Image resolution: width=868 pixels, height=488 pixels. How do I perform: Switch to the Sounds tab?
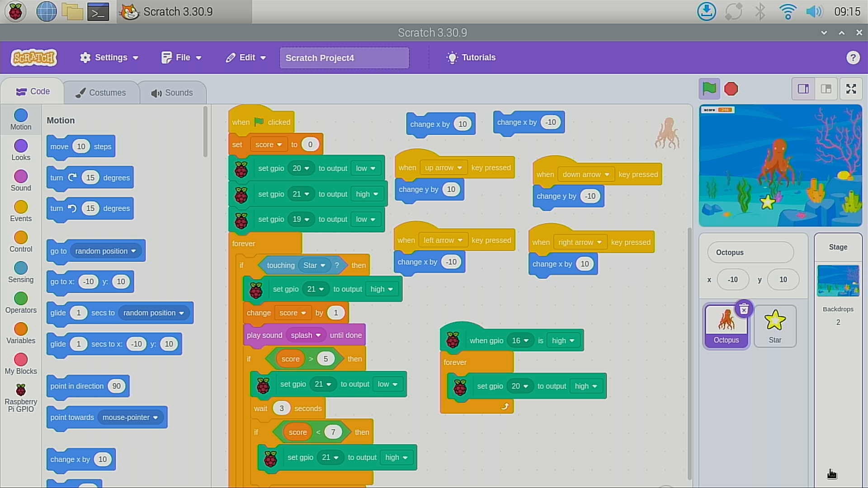(x=172, y=93)
